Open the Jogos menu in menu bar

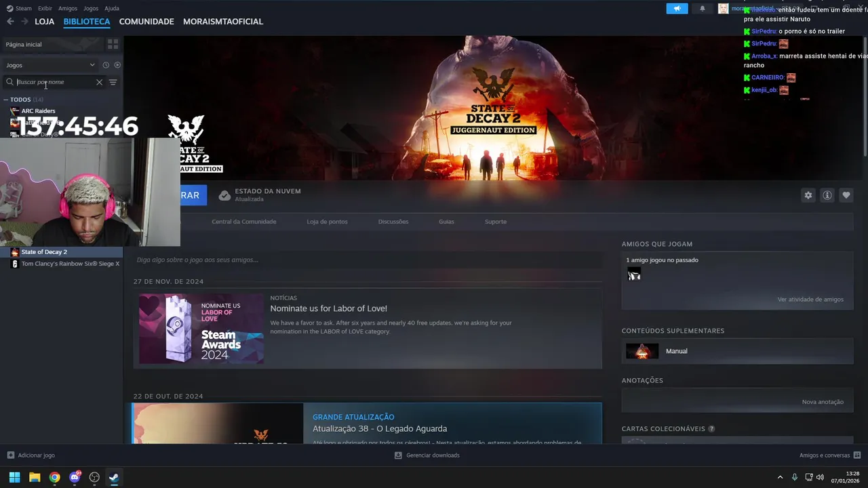(x=91, y=8)
